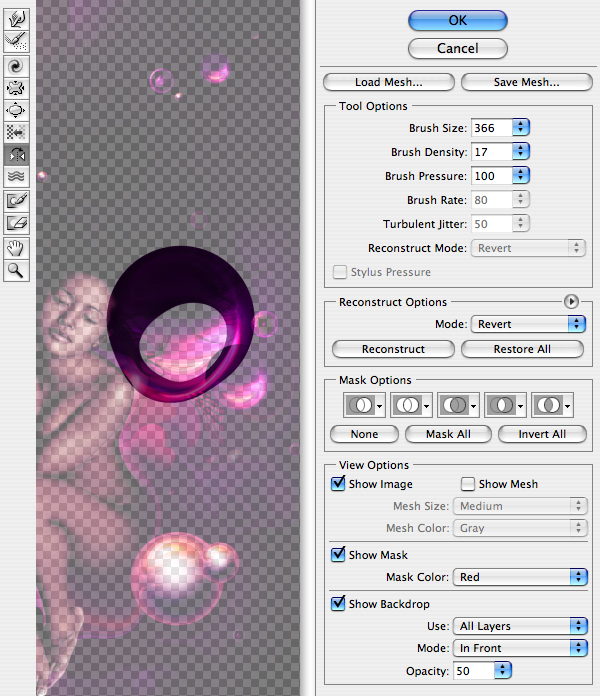
Task: Click the None mask button
Action: point(364,434)
